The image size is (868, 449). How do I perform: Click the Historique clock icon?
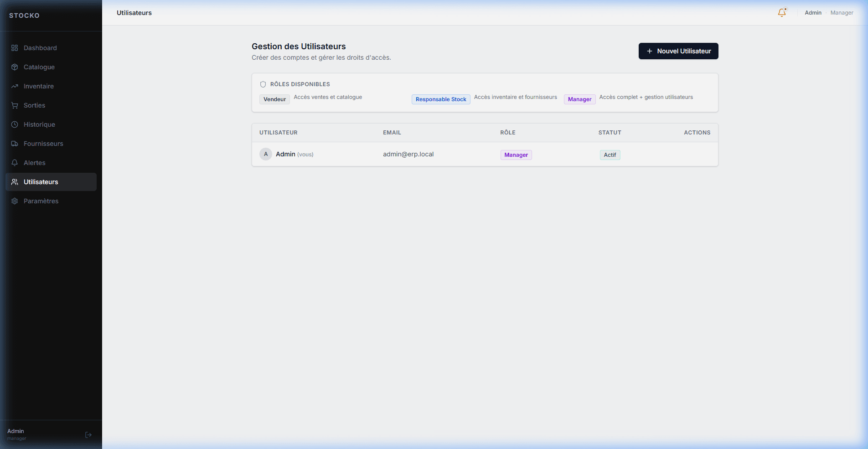15,124
